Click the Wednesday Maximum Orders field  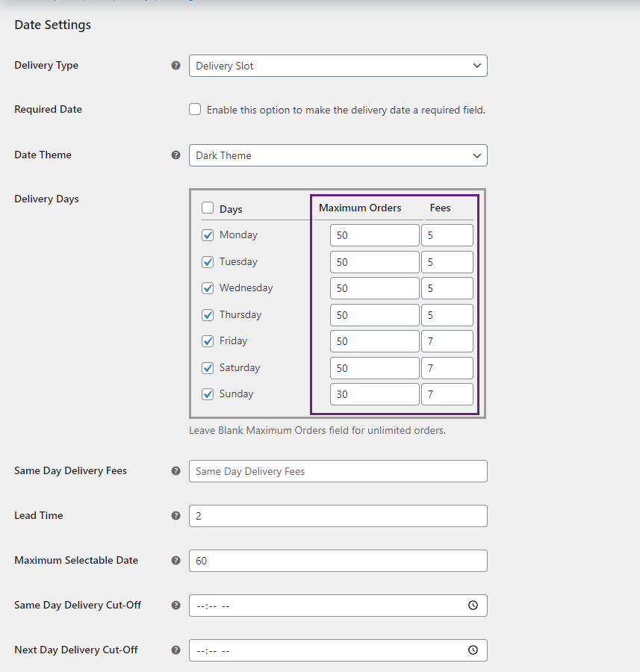click(x=375, y=288)
